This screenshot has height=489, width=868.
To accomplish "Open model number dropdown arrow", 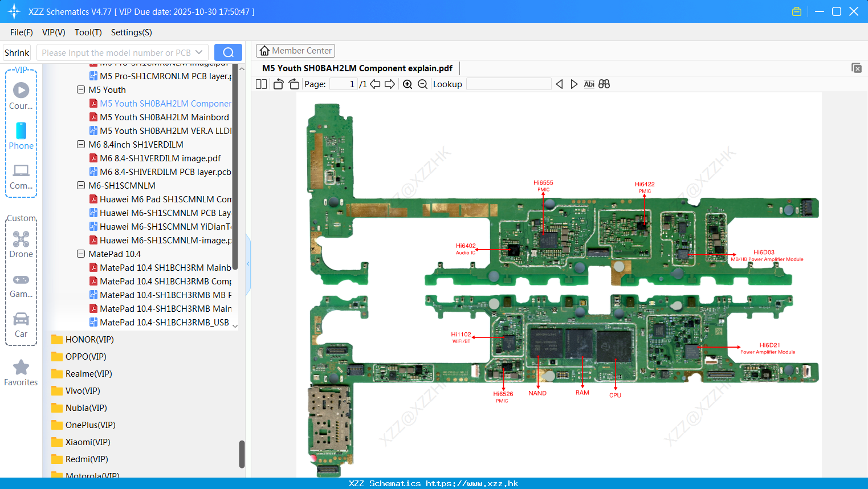I will coord(199,52).
